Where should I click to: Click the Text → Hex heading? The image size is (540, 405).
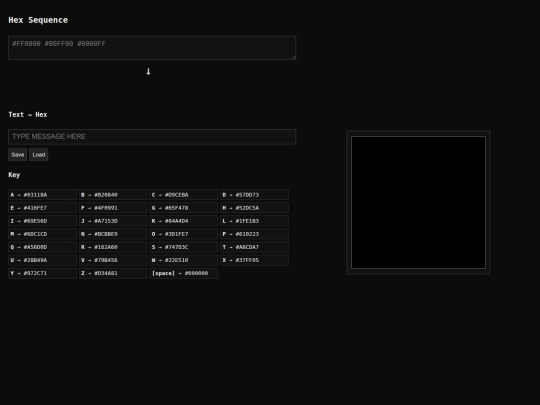click(28, 115)
